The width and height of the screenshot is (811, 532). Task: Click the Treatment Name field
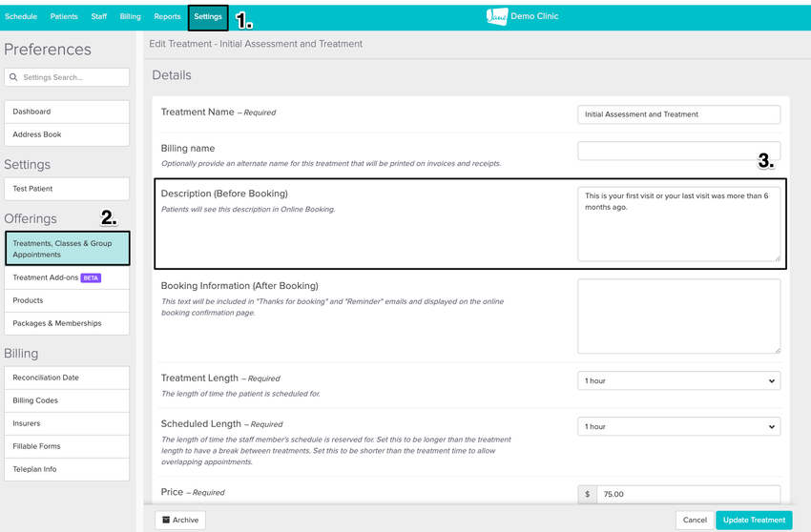click(678, 114)
